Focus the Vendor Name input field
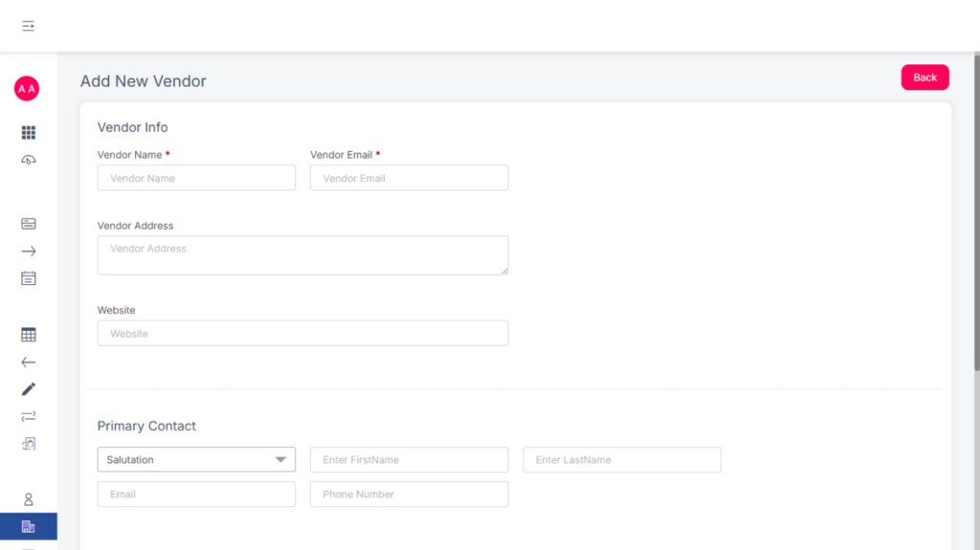 click(x=196, y=178)
